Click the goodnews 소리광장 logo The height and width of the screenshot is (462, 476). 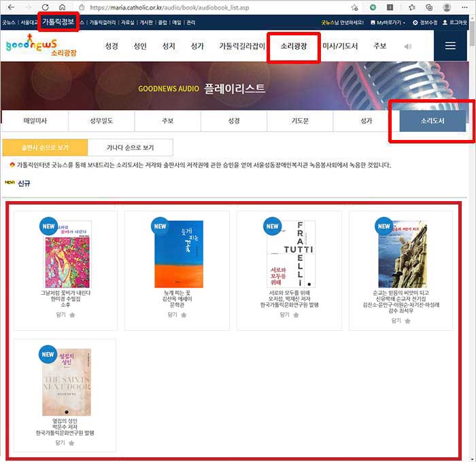(41, 46)
